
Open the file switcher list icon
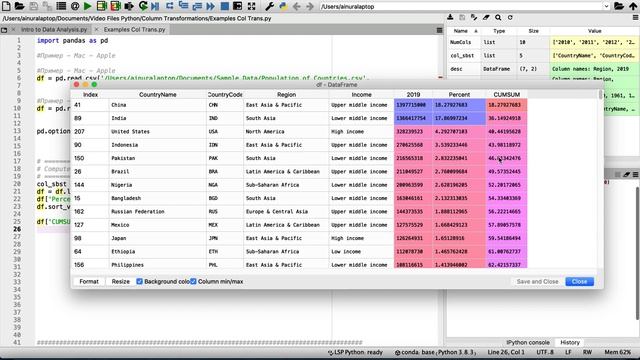61,6
